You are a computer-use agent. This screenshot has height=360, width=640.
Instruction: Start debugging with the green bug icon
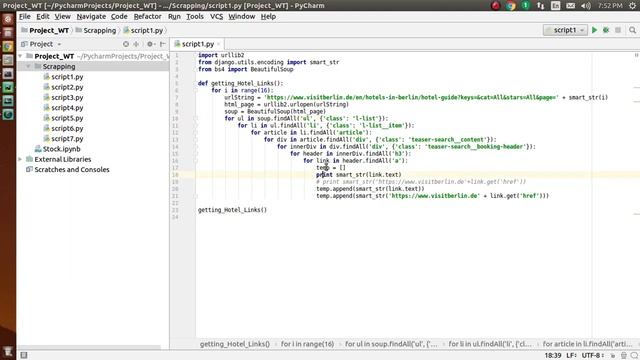[606, 30]
